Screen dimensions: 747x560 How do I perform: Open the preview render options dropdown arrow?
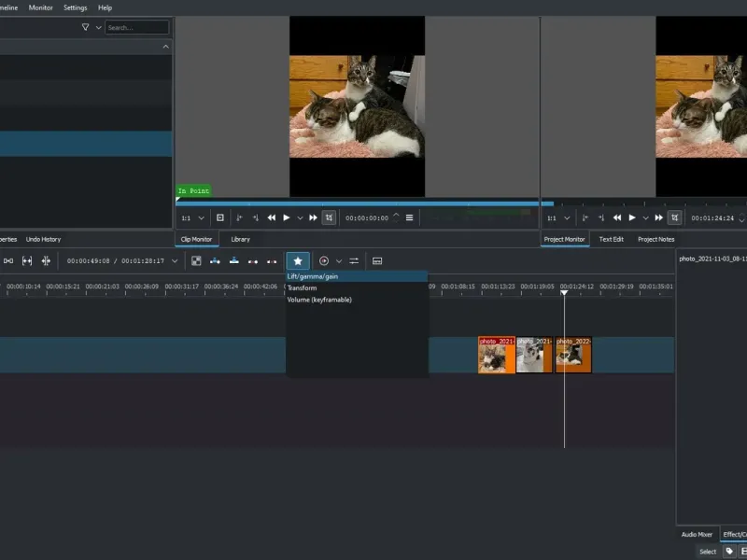pos(339,261)
